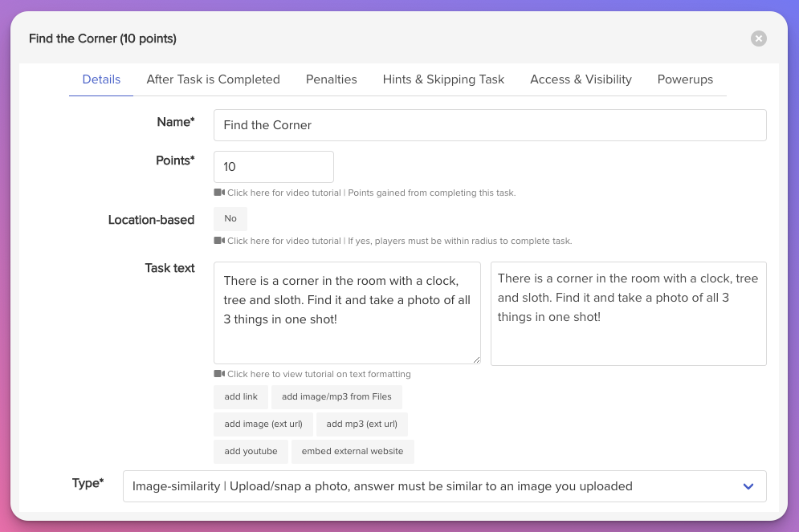Select the Hints & Skipping Task tab
Viewport: 799px width, 532px height.
443,79
